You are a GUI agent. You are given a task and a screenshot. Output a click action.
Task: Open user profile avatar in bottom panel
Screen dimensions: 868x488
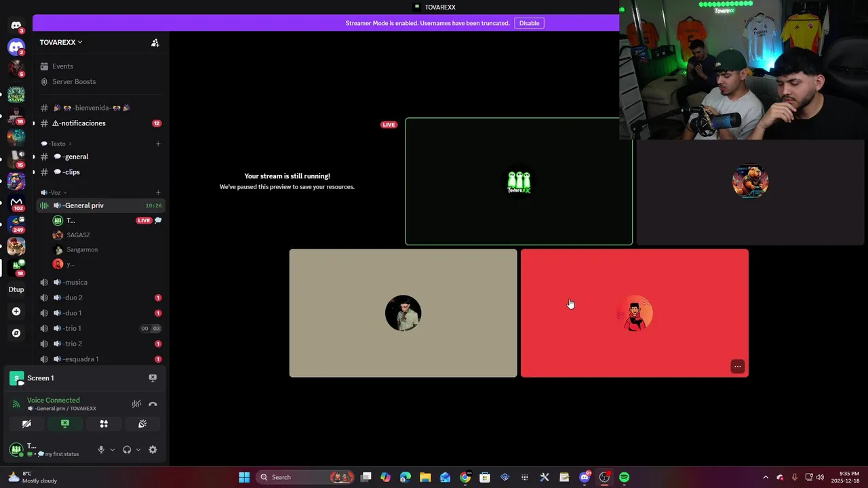pyautogui.click(x=16, y=449)
